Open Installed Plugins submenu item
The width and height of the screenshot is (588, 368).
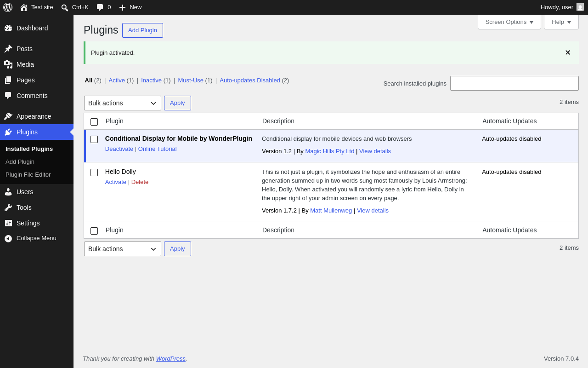[x=29, y=149]
